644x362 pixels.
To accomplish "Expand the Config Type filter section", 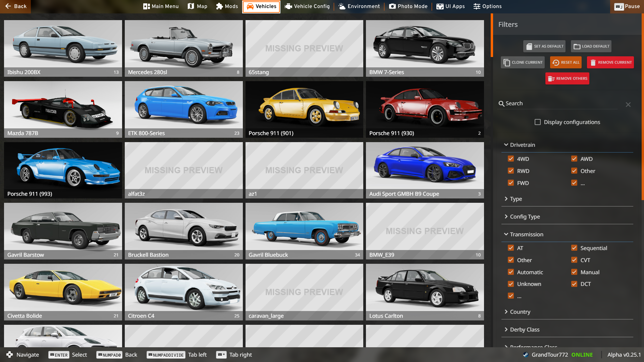I will (567, 217).
